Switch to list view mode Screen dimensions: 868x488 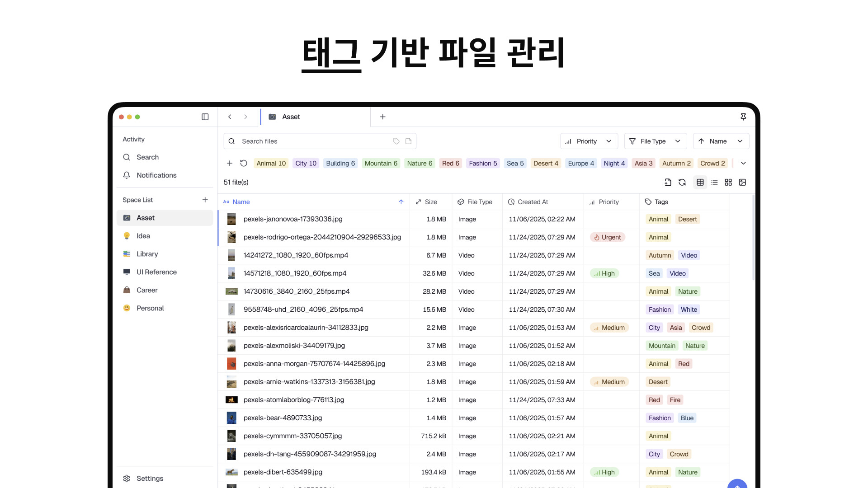coord(714,183)
